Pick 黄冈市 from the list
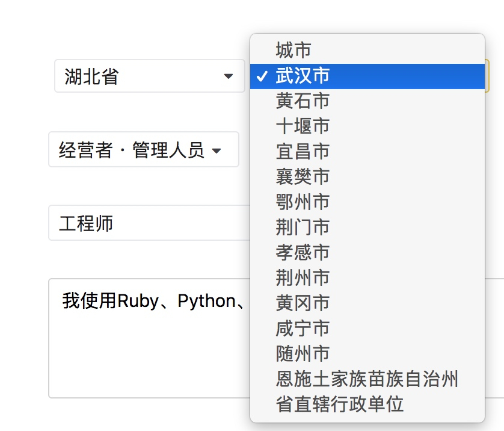Viewport: 504px width, 431px height. tap(367, 303)
